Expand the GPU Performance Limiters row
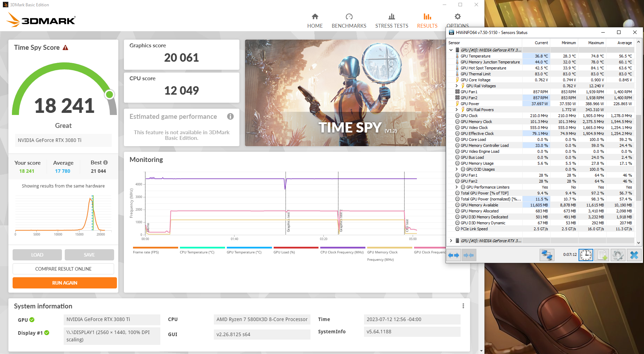Screen dimensions: 644x354 click(457, 187)
